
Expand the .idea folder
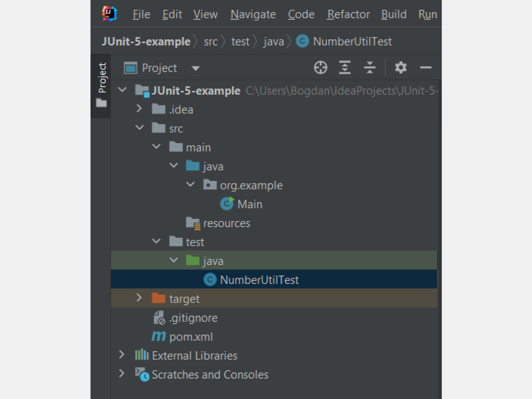[x=139, y=109]
